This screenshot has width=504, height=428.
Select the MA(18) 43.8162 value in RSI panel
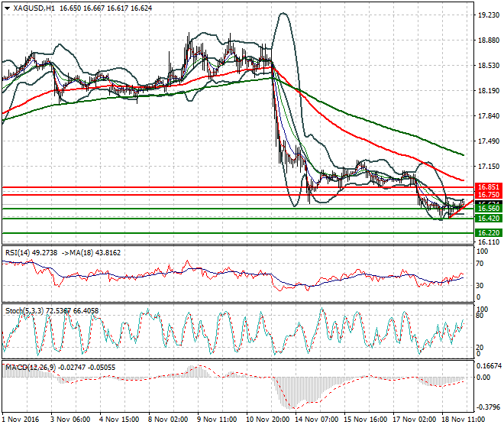(95, 253)
